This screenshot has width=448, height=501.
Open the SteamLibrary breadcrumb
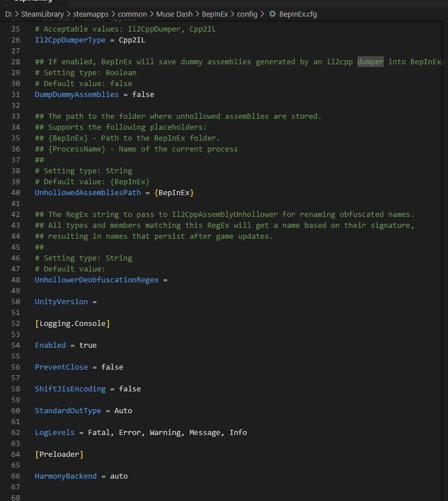coord(42,14)
